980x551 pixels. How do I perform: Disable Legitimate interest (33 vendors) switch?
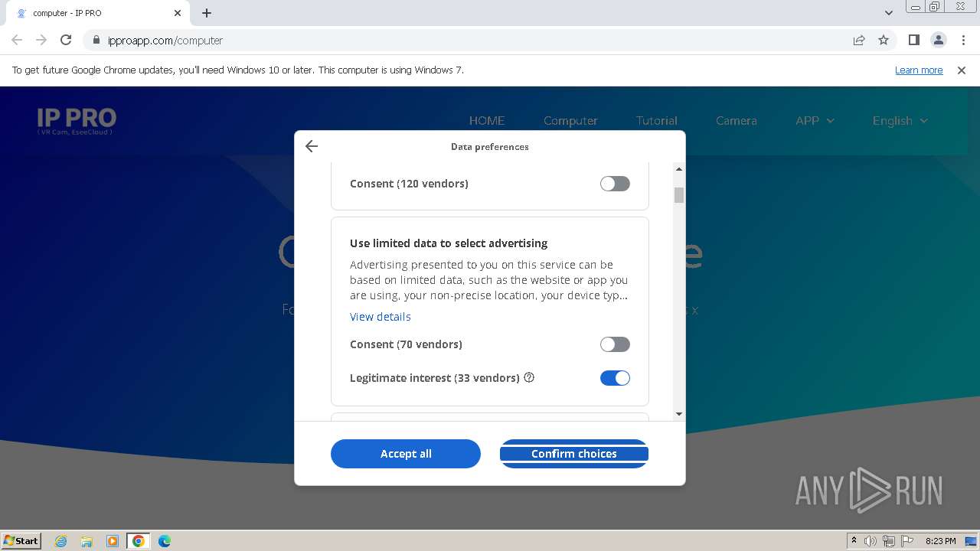[615, 378]
